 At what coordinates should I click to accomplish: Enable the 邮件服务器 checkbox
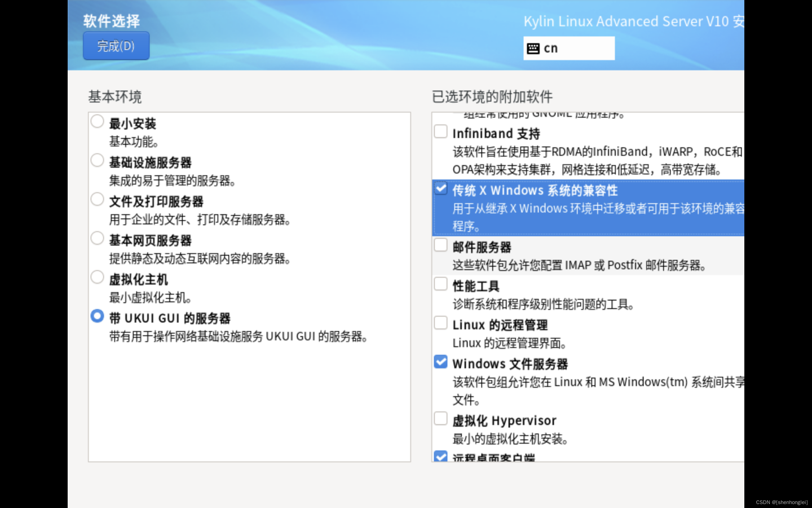point(441,245)
